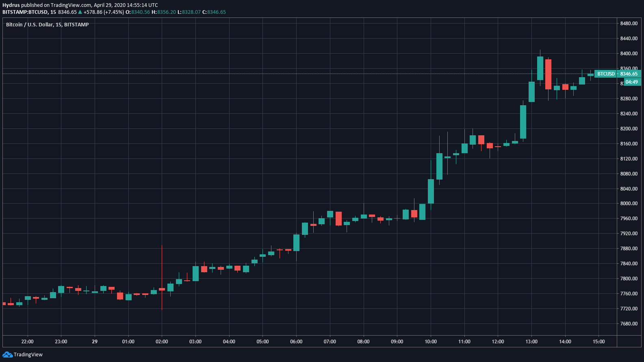Click the tall green candle before 13:00

(x=523, y=122)
